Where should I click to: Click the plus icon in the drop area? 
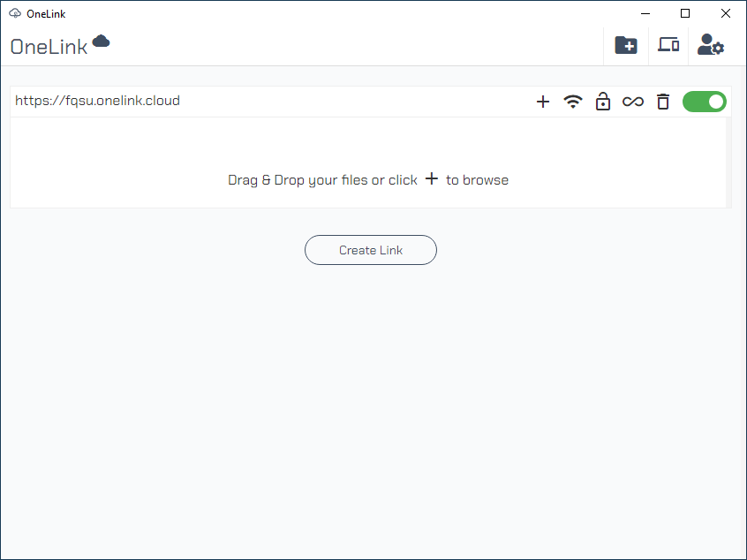(431, 178)
